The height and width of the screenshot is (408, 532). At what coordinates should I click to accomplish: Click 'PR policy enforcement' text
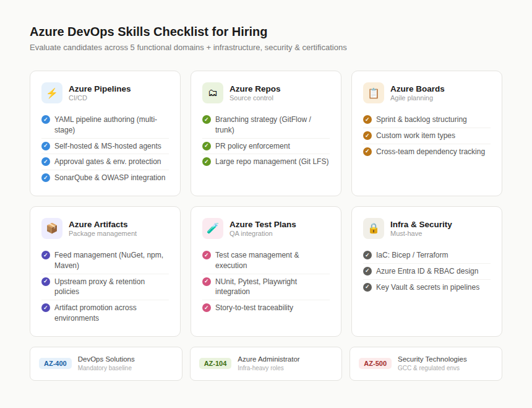click(253, 146)
